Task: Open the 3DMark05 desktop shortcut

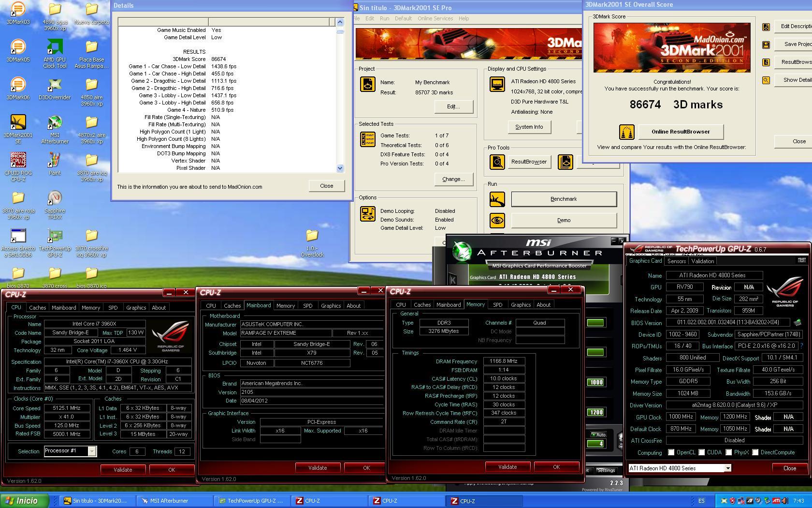Action: (x=17, y=51)
